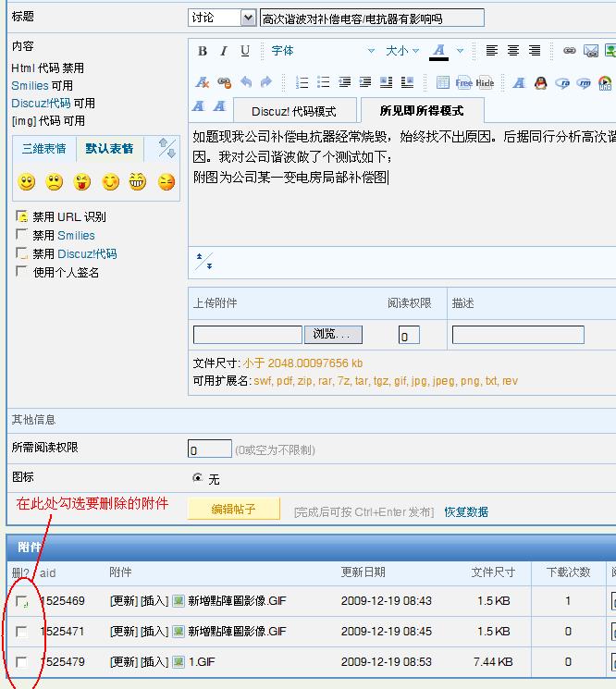Insert RealMedia (rm) video

pyautogui.click(x=584, y=82)
